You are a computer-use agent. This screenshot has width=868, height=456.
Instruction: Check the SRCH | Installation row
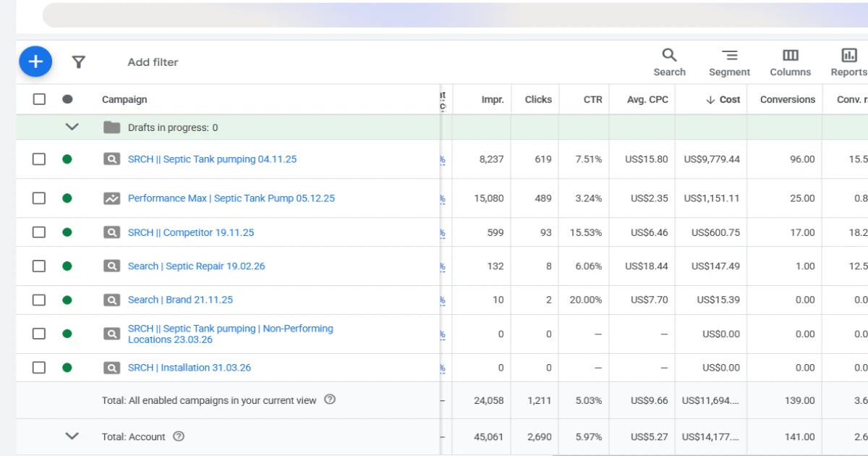pyautogui.click(x=39, y=368)
